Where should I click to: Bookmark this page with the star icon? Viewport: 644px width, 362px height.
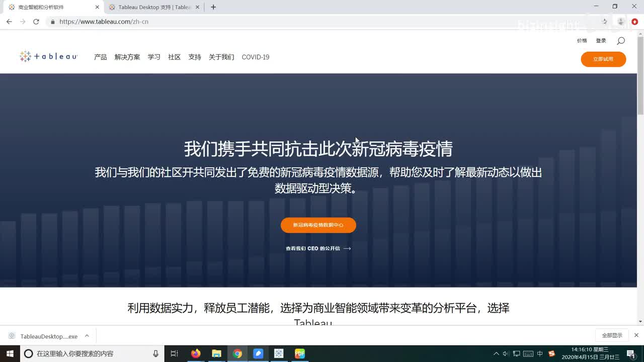coord(605,22)
